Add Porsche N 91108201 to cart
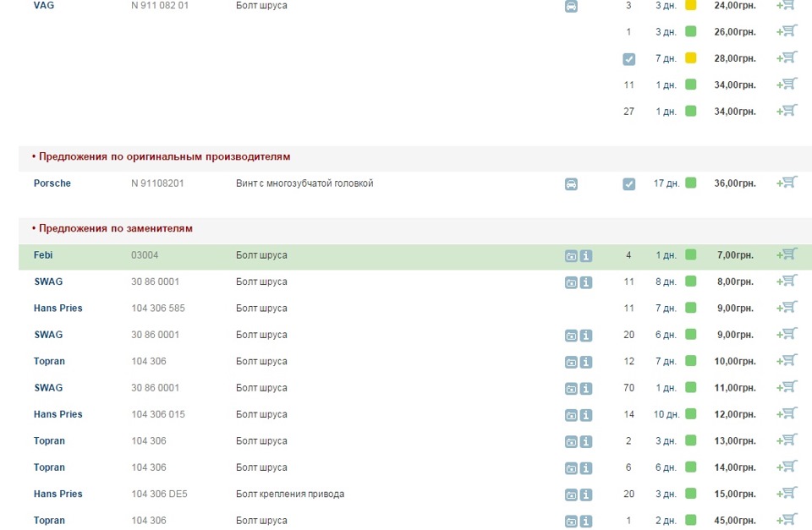 pyautogui.click(x=787, y=183)
